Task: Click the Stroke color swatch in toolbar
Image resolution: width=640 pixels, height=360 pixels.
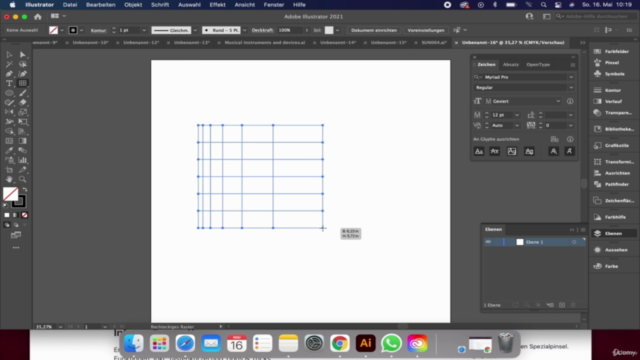Action: click(19, 201)
